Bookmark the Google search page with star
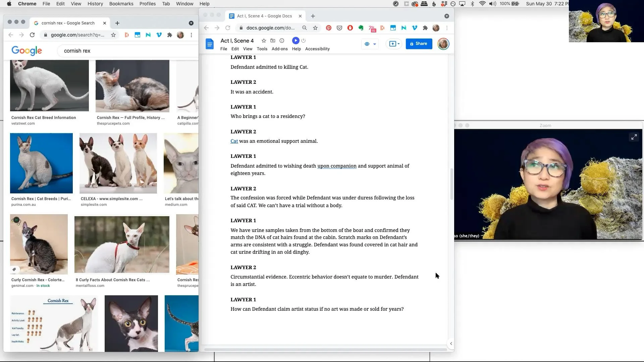 coord(113,35)
